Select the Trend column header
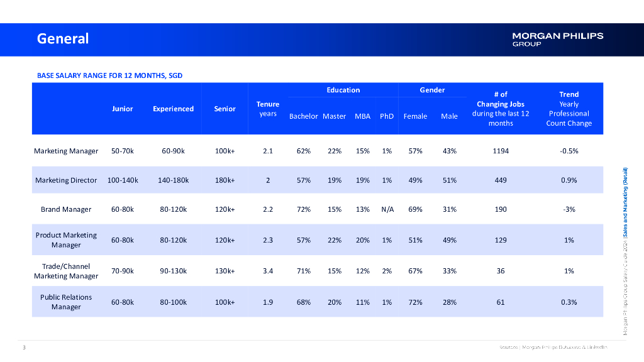The width and height of the screenshot is (644, 362). coord(569,95)
